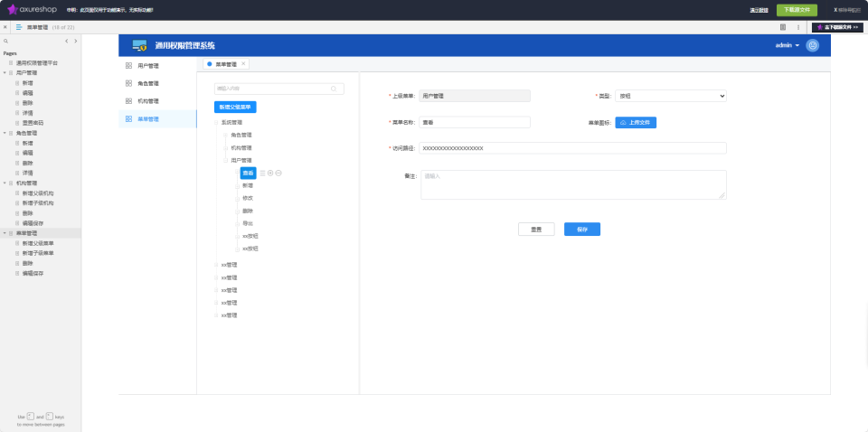Click the minus circle icon next to 查看 node
The image size is (868, 432).
[x=278, y=174]
